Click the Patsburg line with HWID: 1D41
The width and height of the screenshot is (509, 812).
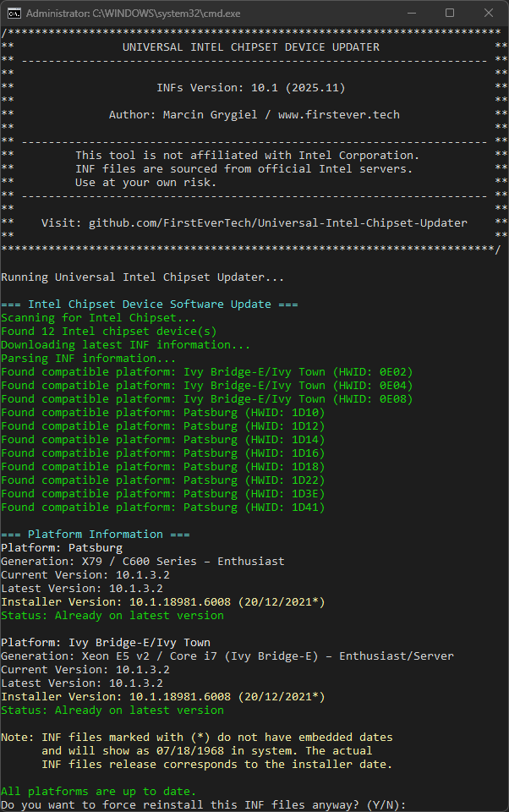tap(162, 507)
